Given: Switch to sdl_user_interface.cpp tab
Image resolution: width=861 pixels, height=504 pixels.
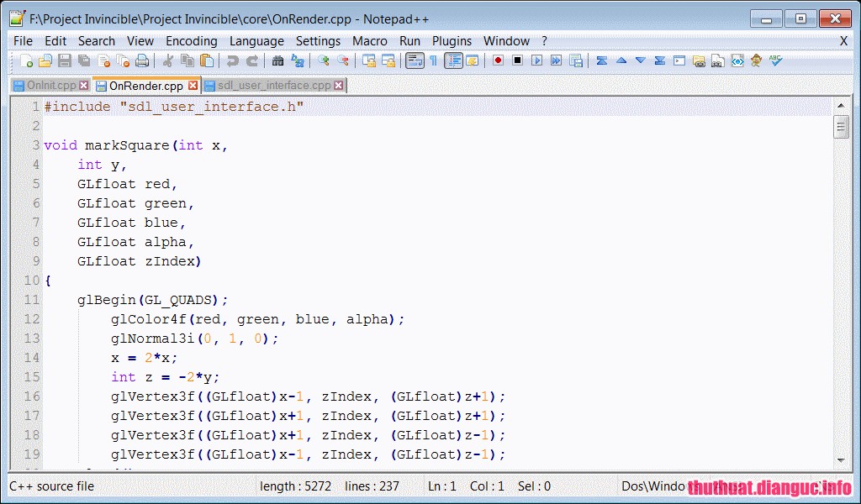Looking at the screenshot, I should 274,86.
